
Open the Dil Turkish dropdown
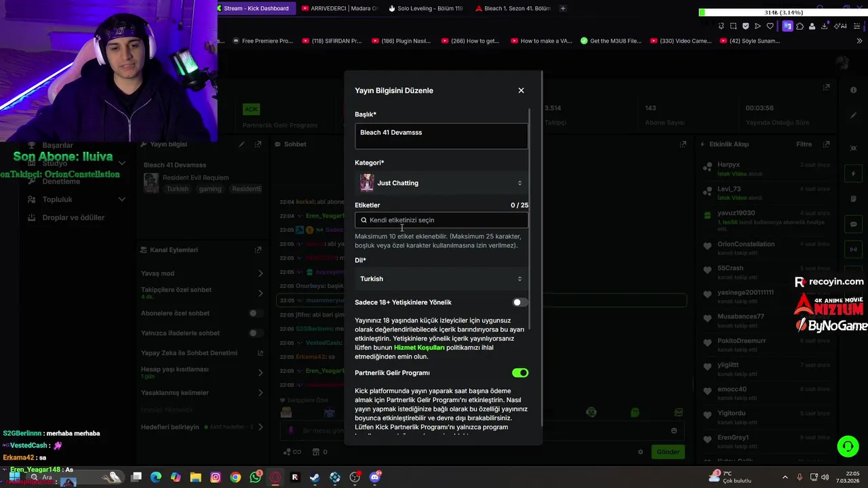pyautogui.click(x=441, y=279)
